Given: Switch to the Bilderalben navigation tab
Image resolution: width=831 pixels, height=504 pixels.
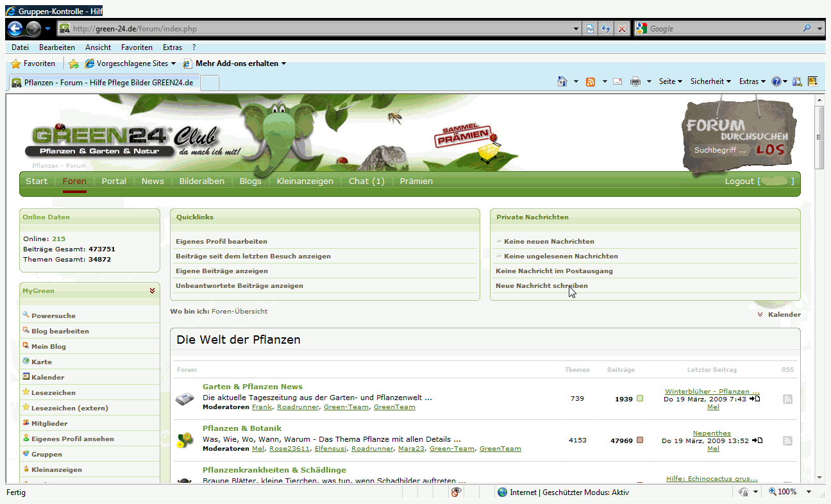Looking at the screenshot, I should pyautogui.click(x=201, y=181).
